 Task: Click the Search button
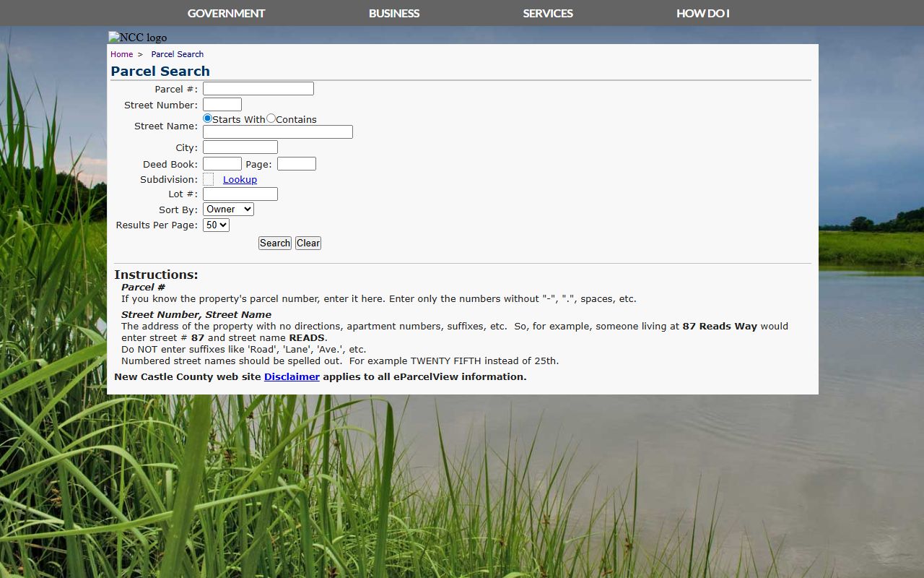275,243
